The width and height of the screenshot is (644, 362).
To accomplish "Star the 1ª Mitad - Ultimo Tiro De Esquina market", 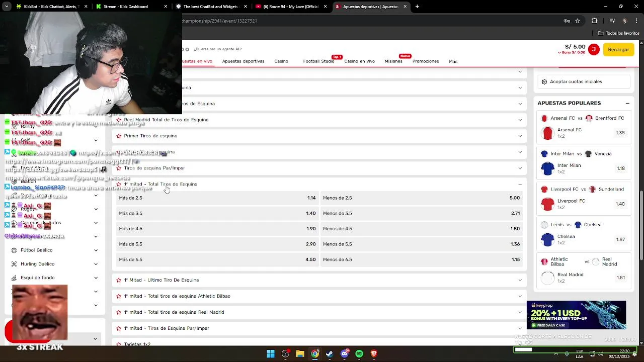I will tap(119, 280).
